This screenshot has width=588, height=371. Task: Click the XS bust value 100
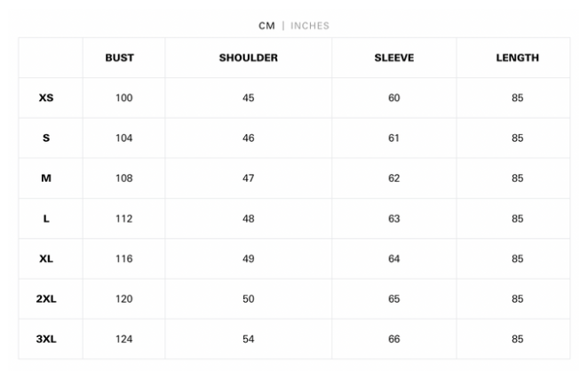[x=123, y=98]
